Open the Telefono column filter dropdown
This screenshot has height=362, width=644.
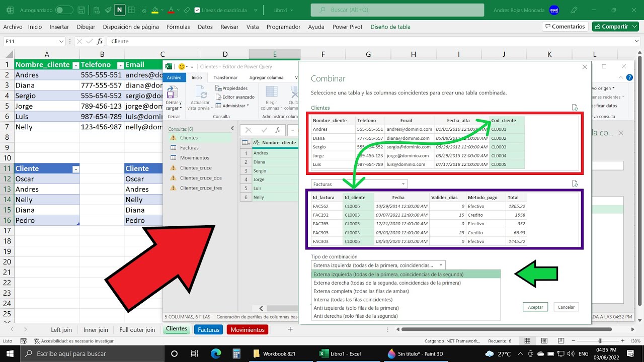[x=120, y=65]
